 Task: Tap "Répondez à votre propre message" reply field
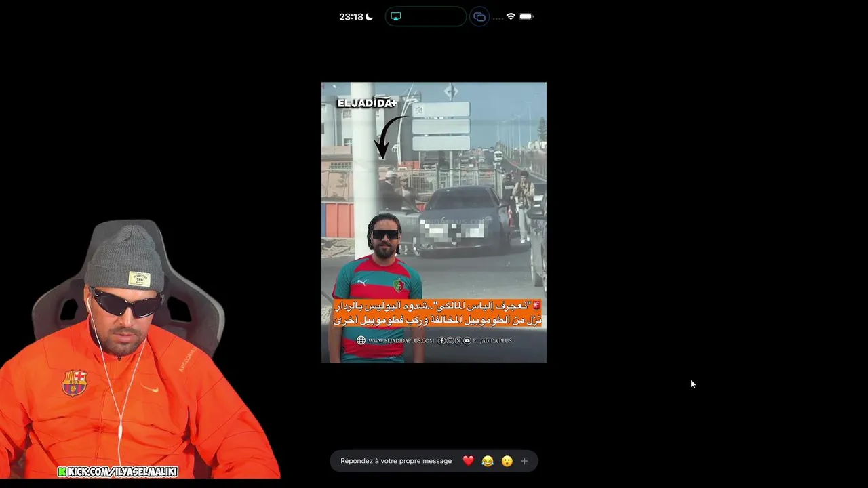[x=396, y=461]
